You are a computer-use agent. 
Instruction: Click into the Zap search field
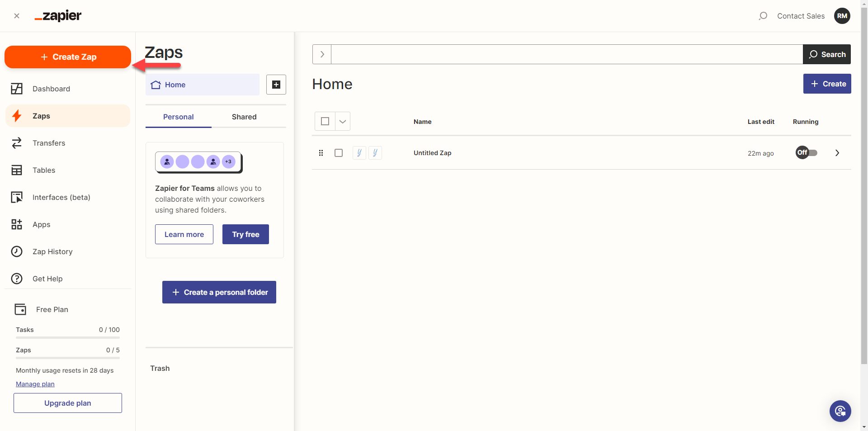[567, 54]
